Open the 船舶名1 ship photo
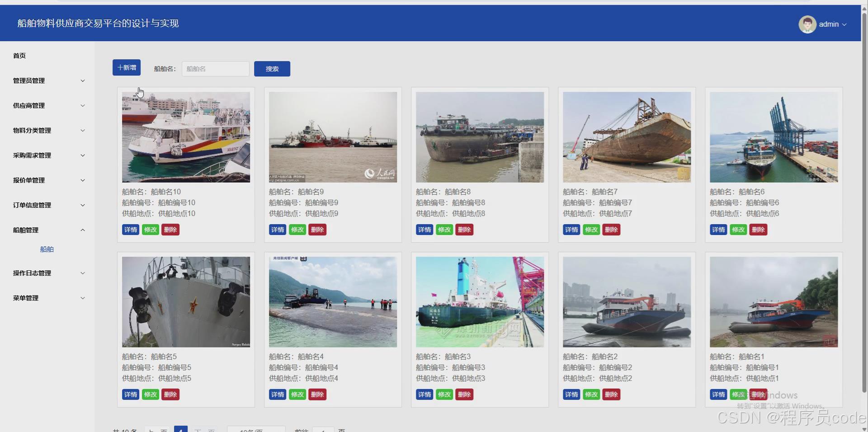Screen dimensions: 868x432 click(x=774, y=302)
